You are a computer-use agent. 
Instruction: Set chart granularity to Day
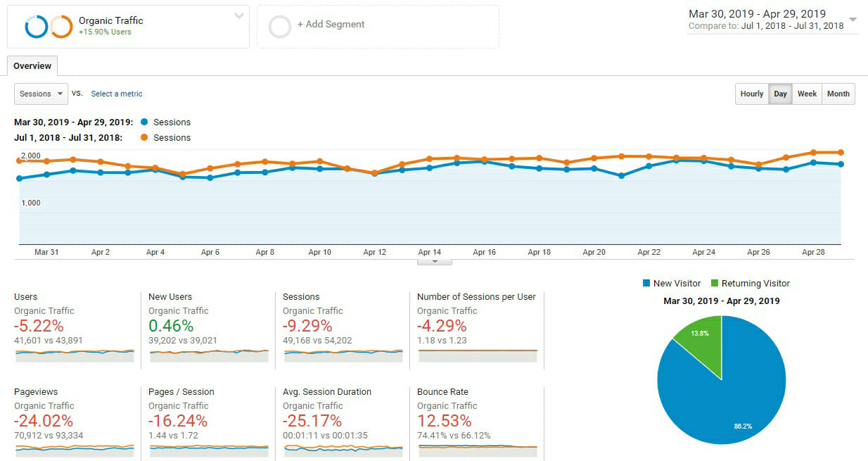click(x=780, y=94)
